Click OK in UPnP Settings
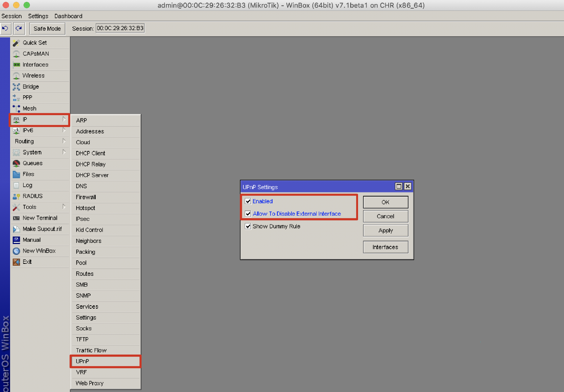 coord(386,202)
